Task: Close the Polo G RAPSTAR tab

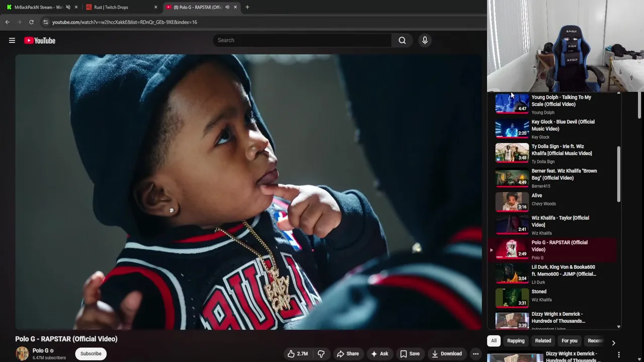Action: [235, 7]
